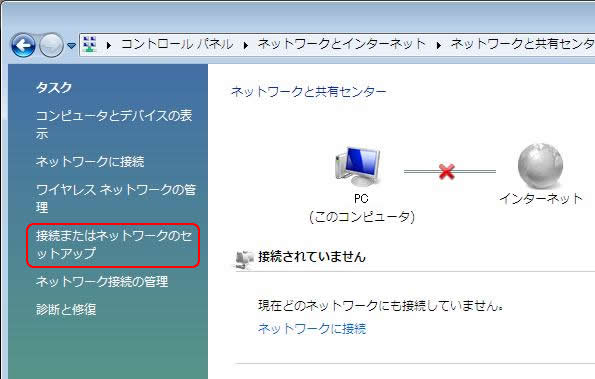Click the greyed-out Forward arrow button

pos(52,45)
